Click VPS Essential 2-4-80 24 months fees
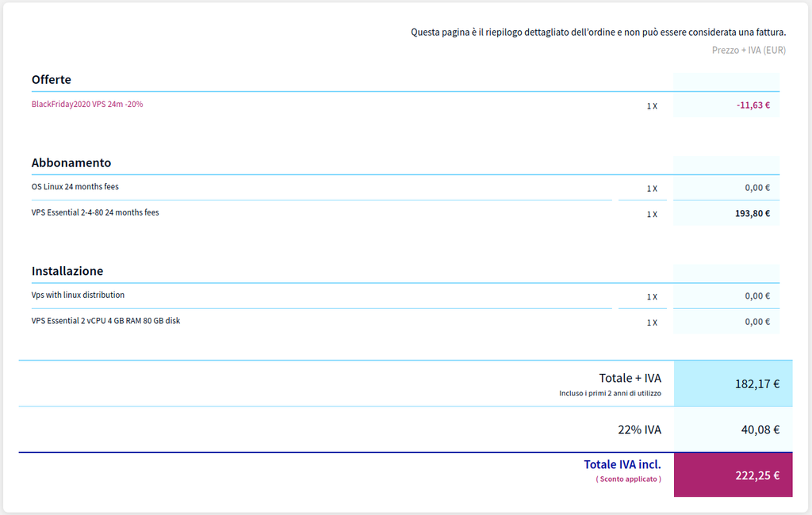 [x=95, y=212]
